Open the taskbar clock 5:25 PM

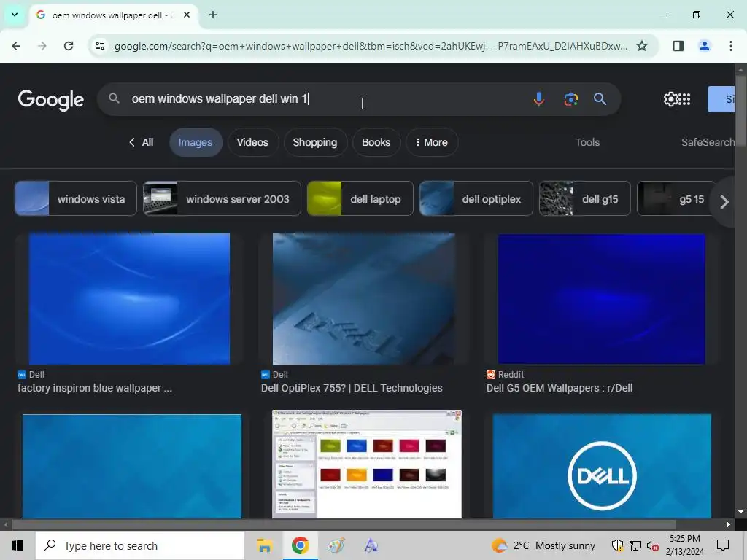684,545
